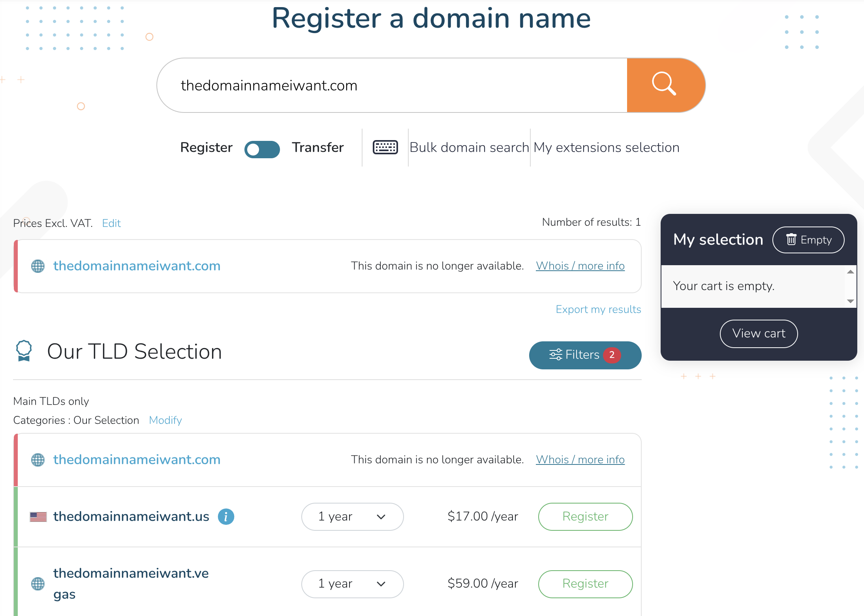This screenshot has width=864, height=616.
Task: Click the trash icon in the Empty button
Action: 791,240
